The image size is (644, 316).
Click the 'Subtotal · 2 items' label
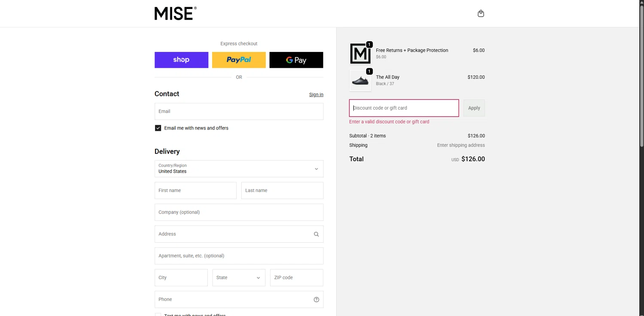click(368, 136)
